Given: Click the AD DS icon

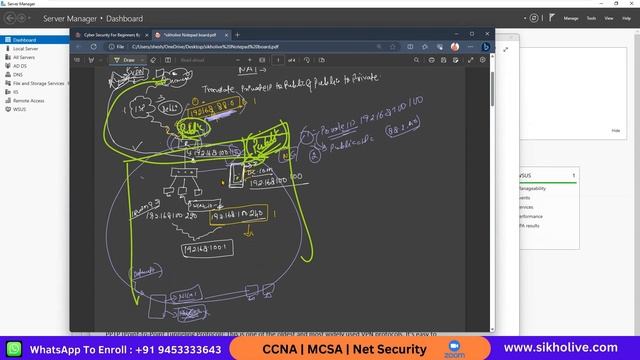Looking at the screenshot, I should 8,66.
